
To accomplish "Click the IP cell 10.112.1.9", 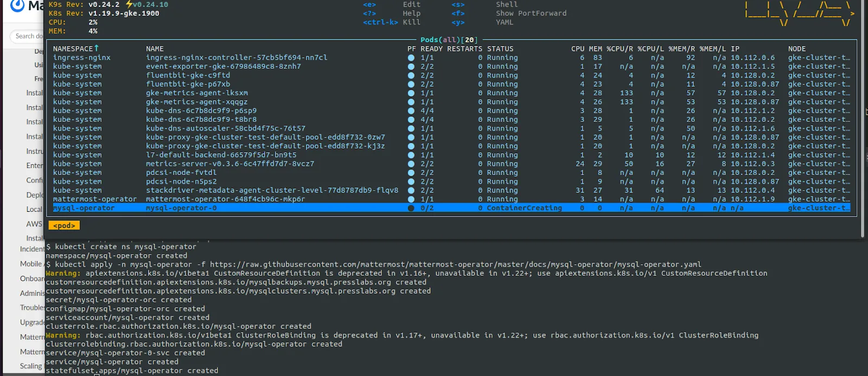I will [752, 199].
